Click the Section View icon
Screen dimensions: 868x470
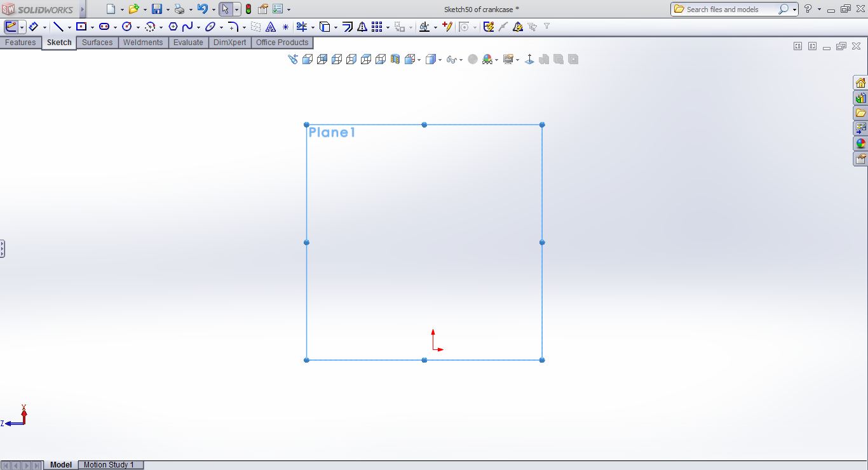[x=395, y=59]
